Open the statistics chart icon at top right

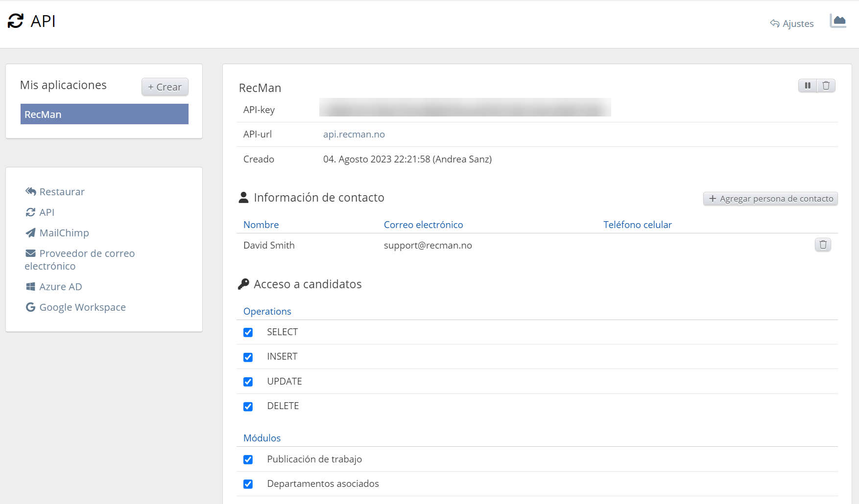pos(838,21)
